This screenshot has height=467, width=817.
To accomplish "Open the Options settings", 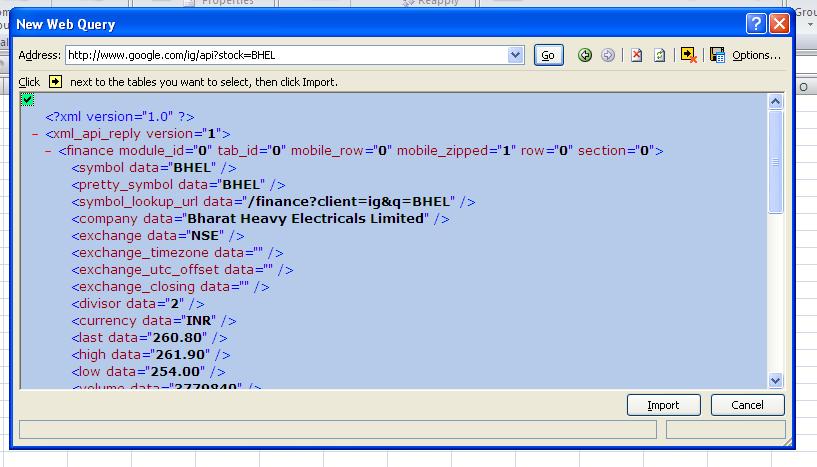I will (756, 55).
